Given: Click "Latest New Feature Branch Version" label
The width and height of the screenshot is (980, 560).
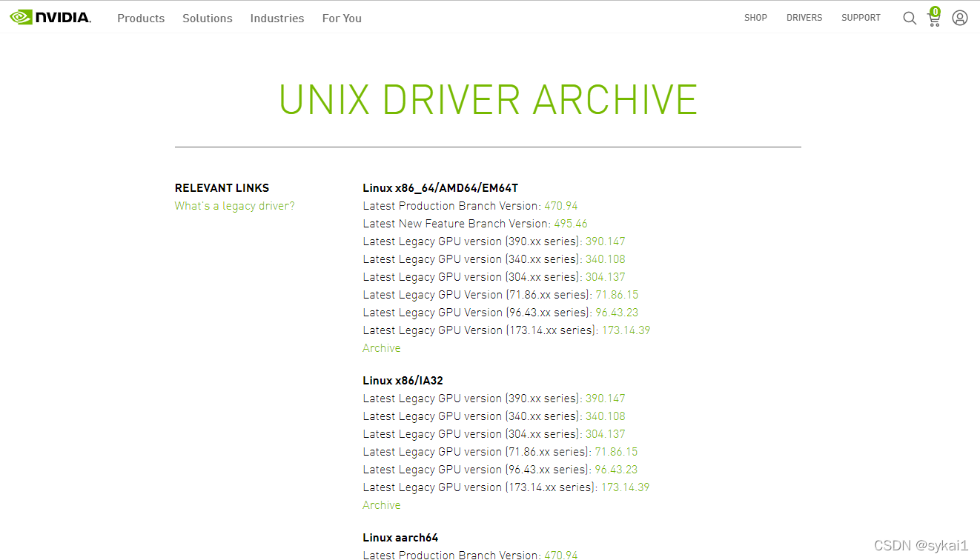Looking at the screenshot, I should click(455, 224).
